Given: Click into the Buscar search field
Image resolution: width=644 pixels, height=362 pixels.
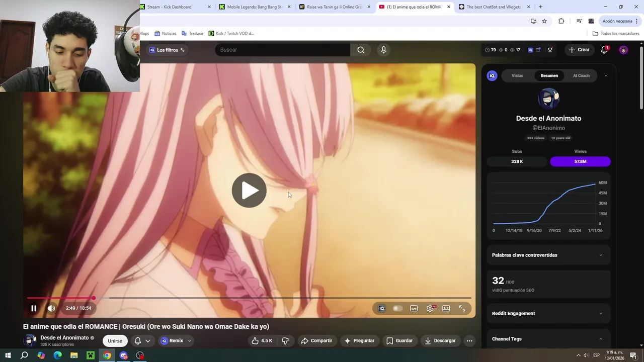Looking at the screenshot, I should click(282, 50).
